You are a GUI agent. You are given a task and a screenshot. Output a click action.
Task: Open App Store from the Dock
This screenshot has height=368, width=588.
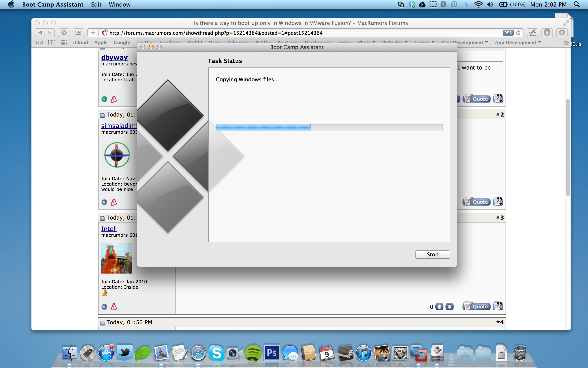tap(106, 353)
